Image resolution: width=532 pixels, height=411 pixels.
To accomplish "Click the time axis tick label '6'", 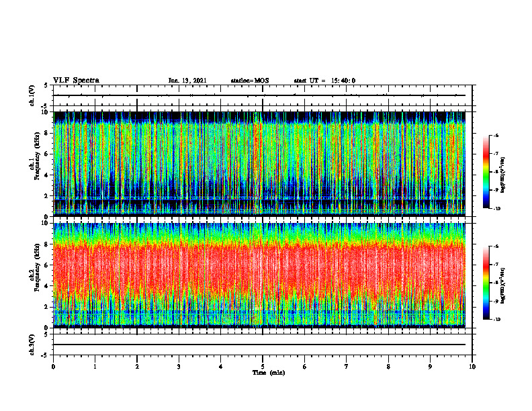I will 305,367.
